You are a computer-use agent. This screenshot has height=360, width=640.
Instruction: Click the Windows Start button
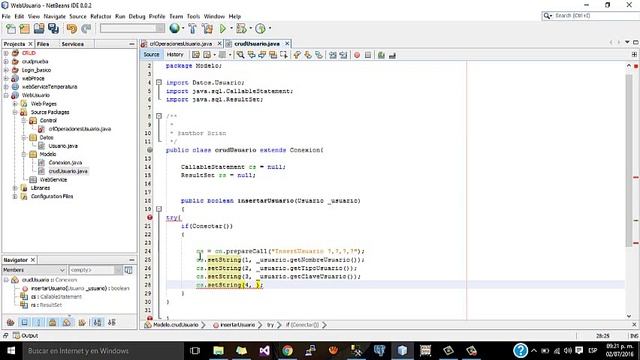(x=11, y=351)
